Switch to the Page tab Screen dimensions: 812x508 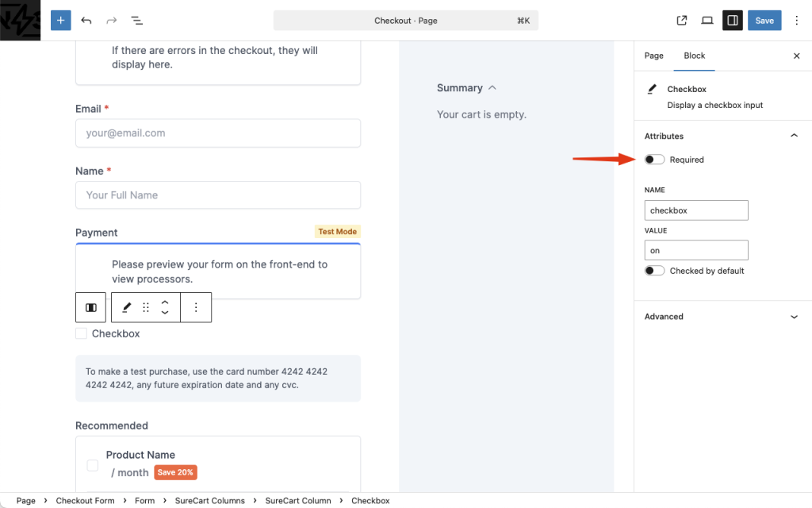click(x=653, y=56)
